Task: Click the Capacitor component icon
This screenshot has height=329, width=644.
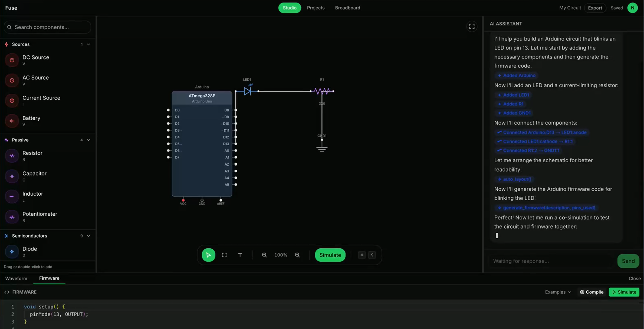Action: tap(12, 176)
